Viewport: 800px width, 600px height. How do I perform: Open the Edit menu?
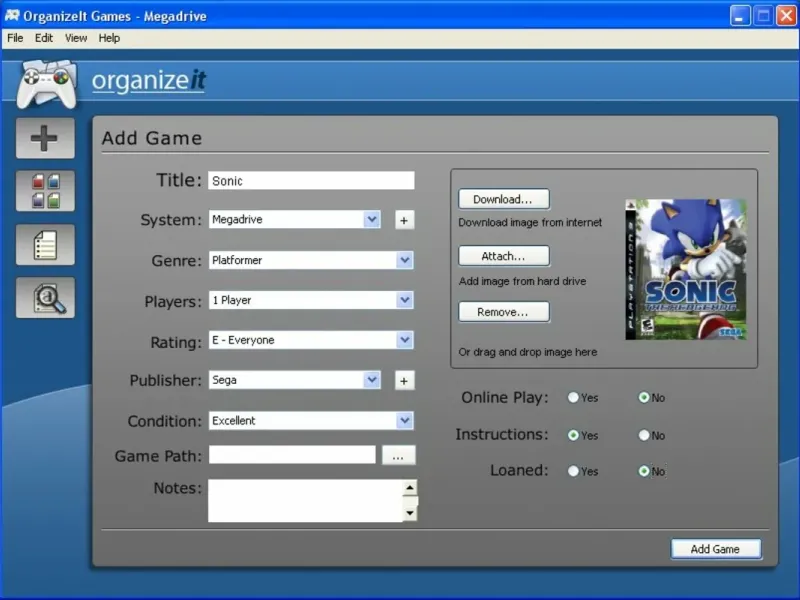coord(44,38)
